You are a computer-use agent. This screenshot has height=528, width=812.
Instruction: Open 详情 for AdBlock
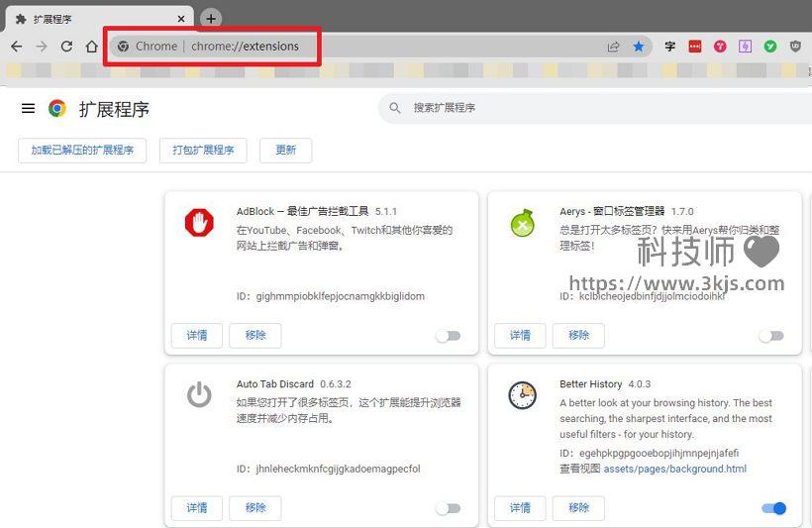pos(197,335)
